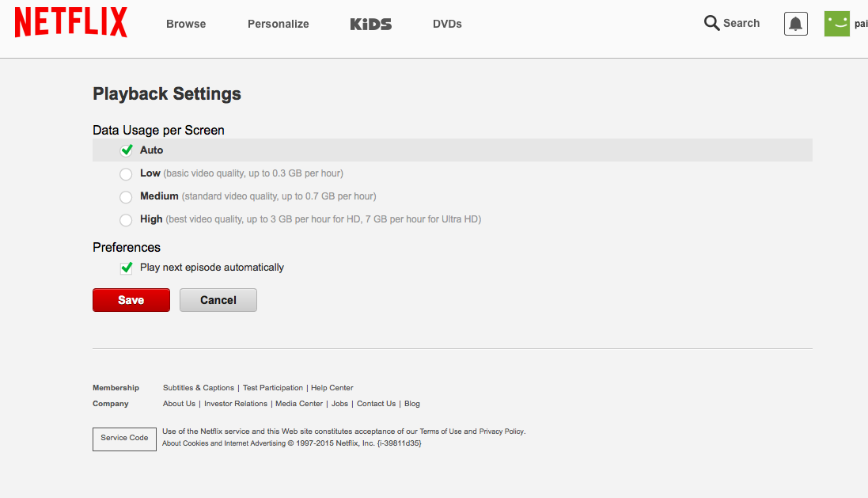Click the Netflix logo
868x498 pixels.
pyautogui.click(x=70, y=23)
